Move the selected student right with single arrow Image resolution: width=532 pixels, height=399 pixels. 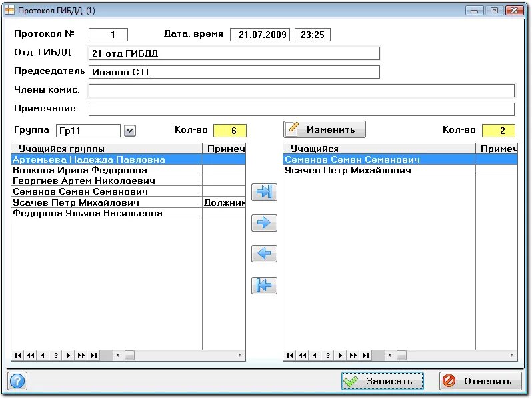click(x=264, y=223)
